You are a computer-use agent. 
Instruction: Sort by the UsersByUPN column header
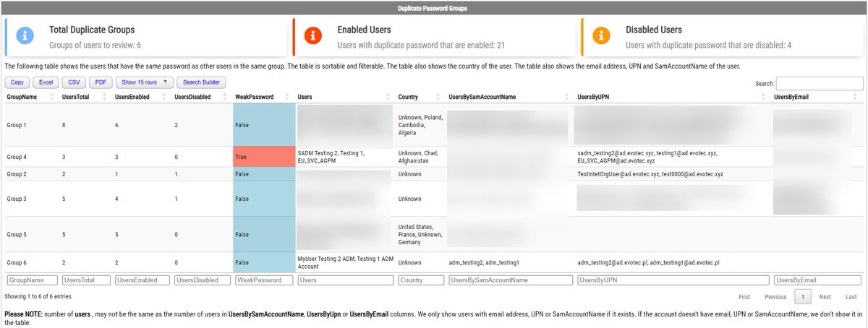[x=673, y=97]
